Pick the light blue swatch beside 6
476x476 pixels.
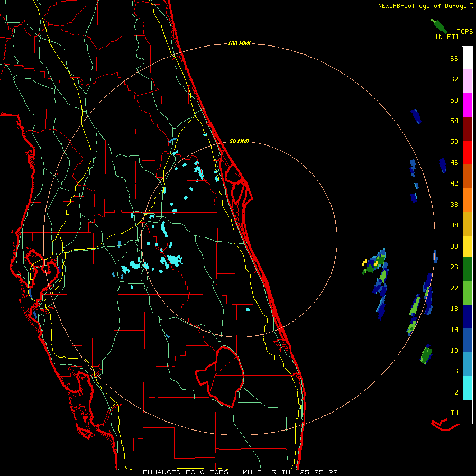coord(467,364)
